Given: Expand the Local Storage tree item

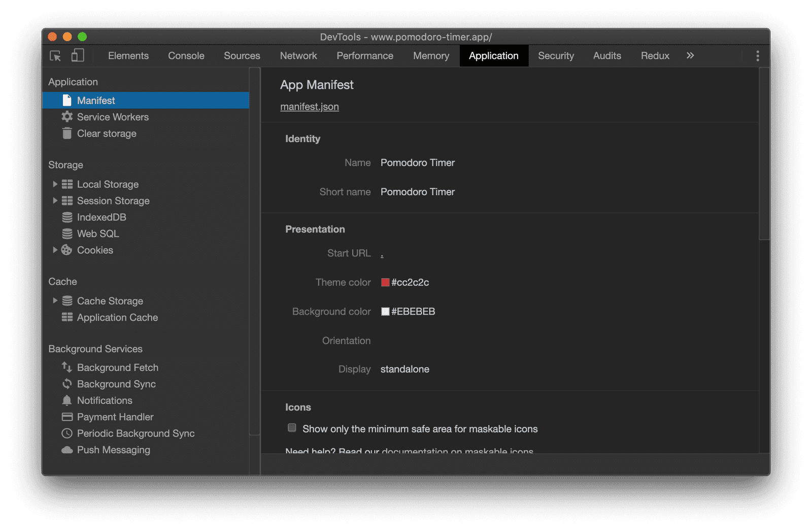Looking at the screenshot, I should (x=55, y=184).
